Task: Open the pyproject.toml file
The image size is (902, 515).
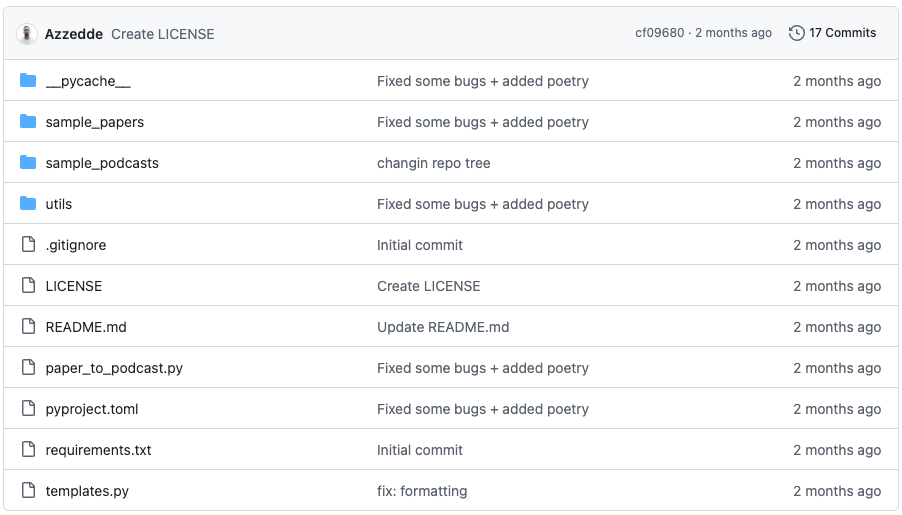Action: pyautogui.click(x=92, y=409)
